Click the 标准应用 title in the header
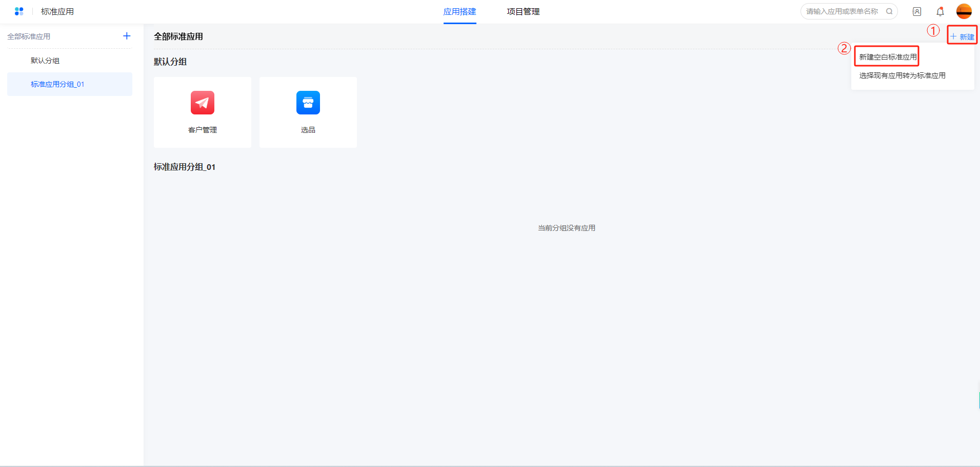Image resolution: width=980 pixels, height=467 pixels. click(x=57, y=12)
